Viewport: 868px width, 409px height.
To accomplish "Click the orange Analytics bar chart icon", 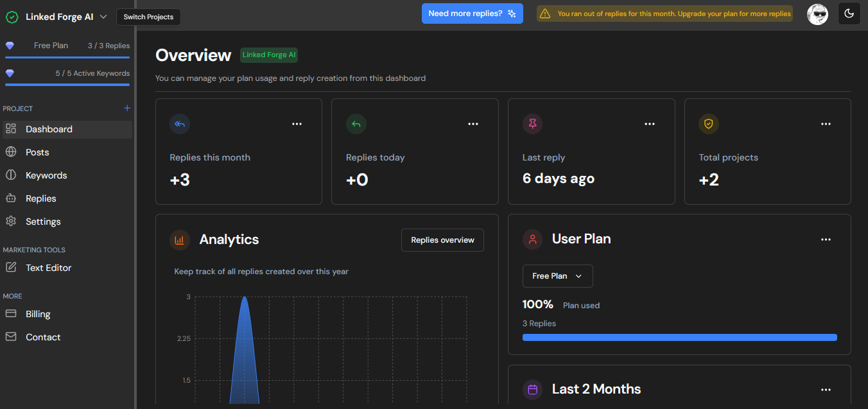I will click(180, 240).
